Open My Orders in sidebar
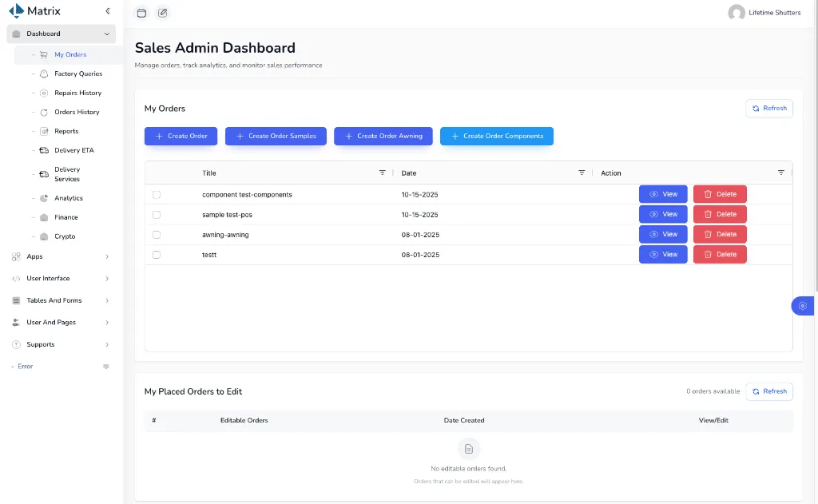The image size is (818, 504). 69,55
